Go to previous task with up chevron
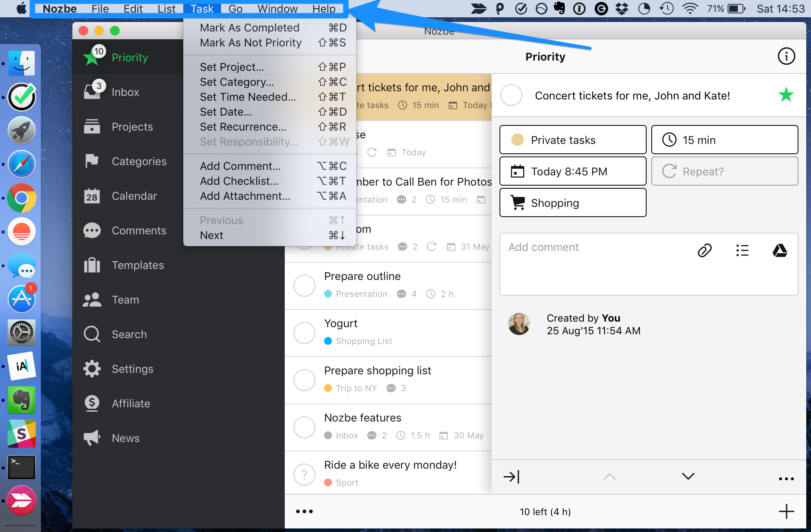Screen dimensions: 811x532 [x=609, y=477]
